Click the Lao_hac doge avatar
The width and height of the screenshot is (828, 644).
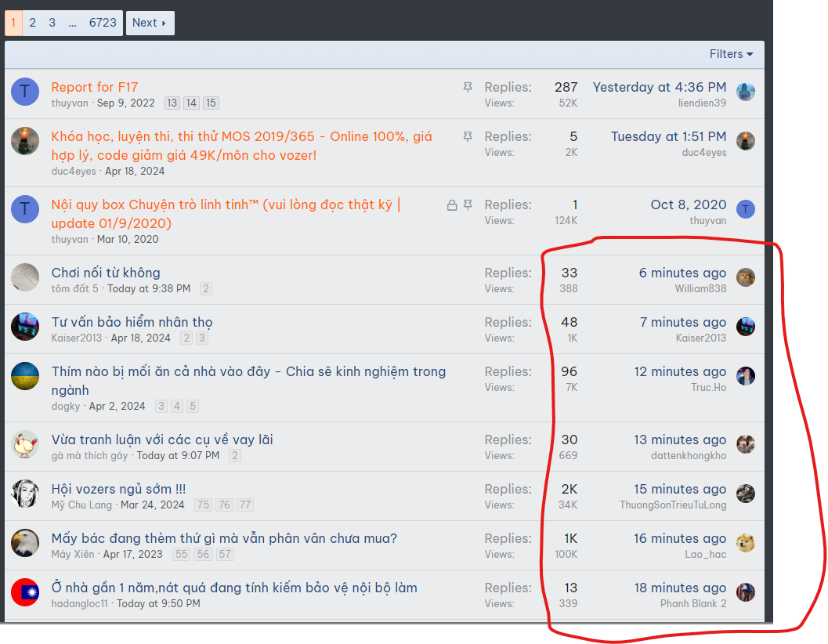pyautogui.click(x=746, y=543)
